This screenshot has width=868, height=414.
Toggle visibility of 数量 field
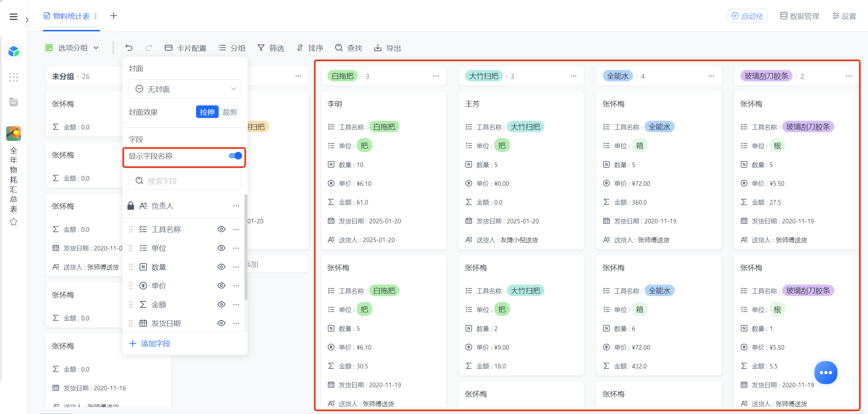(221, 267)
